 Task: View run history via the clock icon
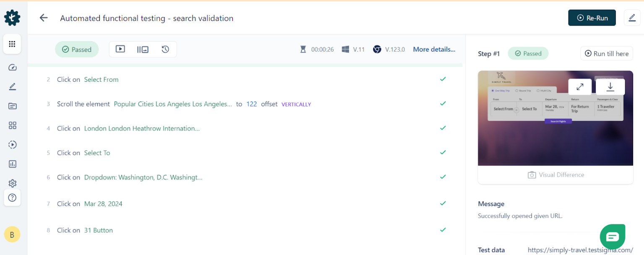(x=165, y=49)
